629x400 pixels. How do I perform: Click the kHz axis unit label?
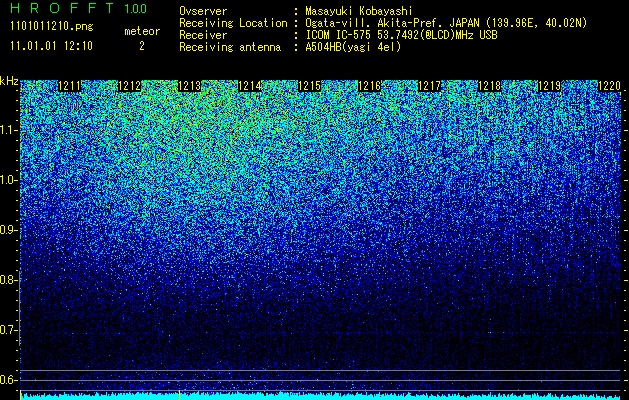9,81
